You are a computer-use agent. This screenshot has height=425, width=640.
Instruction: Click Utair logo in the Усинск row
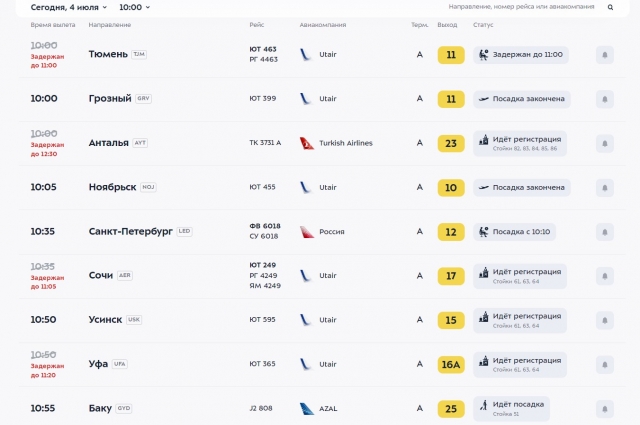coord(306,320)
